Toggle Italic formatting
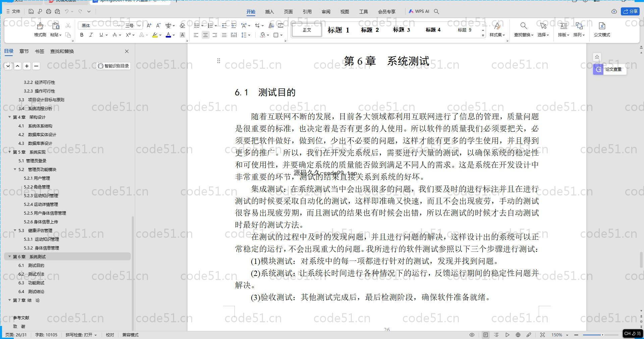The width and height of the screenshot is (644, 339). point(91,35)
